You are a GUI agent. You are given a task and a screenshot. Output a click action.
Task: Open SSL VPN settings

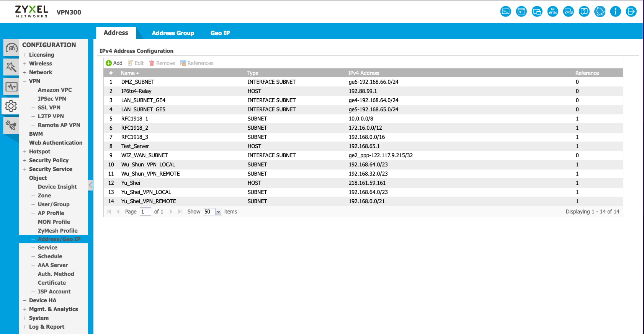click(49, 108)
